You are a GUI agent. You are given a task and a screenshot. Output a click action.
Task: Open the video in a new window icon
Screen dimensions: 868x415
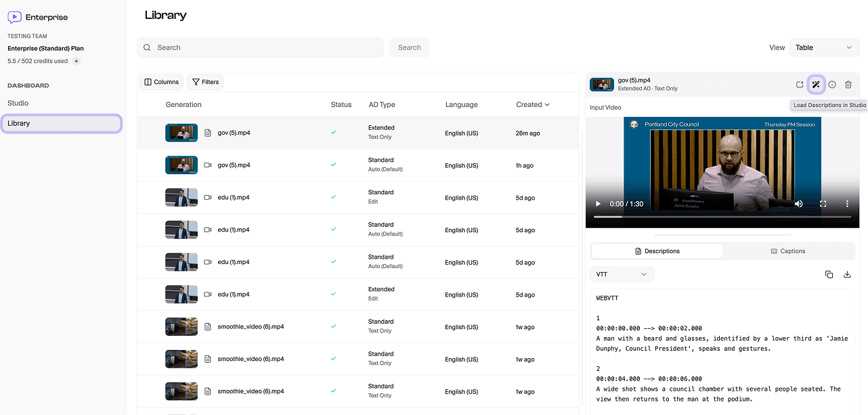tap(800, 84)
